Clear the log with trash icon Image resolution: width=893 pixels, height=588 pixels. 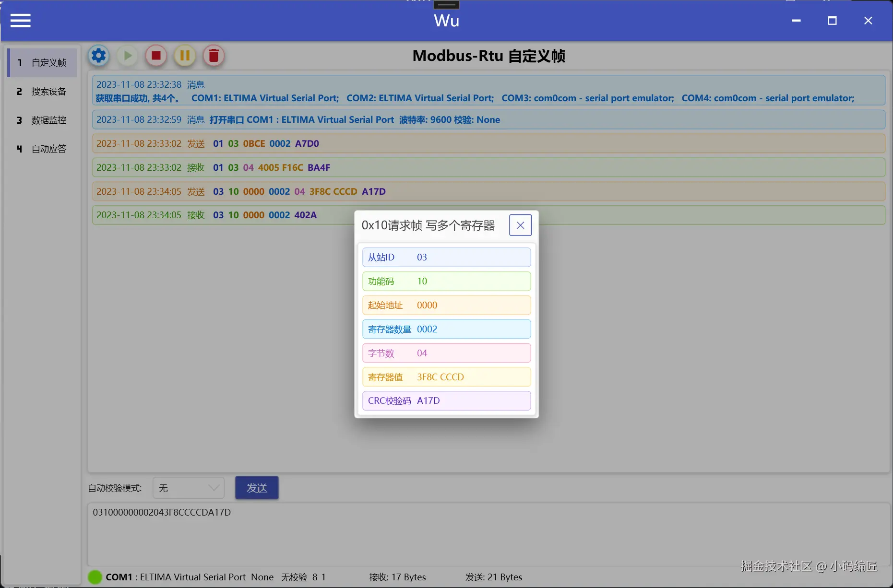coord(214,56)
